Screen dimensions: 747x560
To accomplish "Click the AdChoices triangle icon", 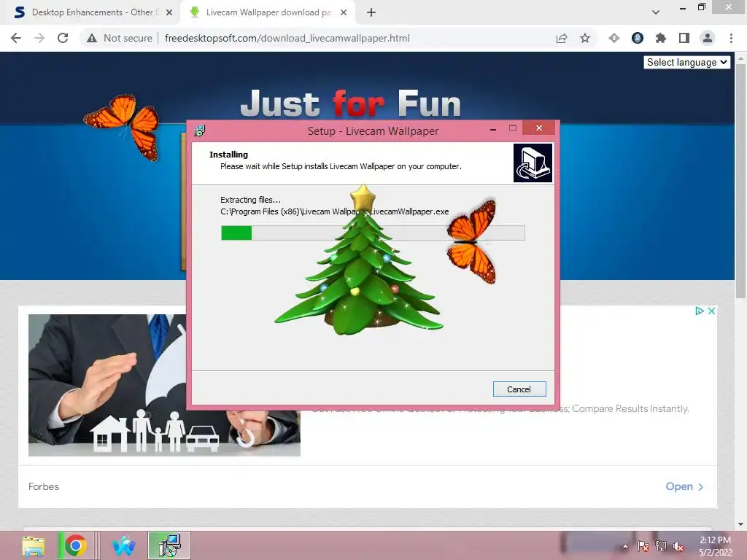I will tap(700, 311).
